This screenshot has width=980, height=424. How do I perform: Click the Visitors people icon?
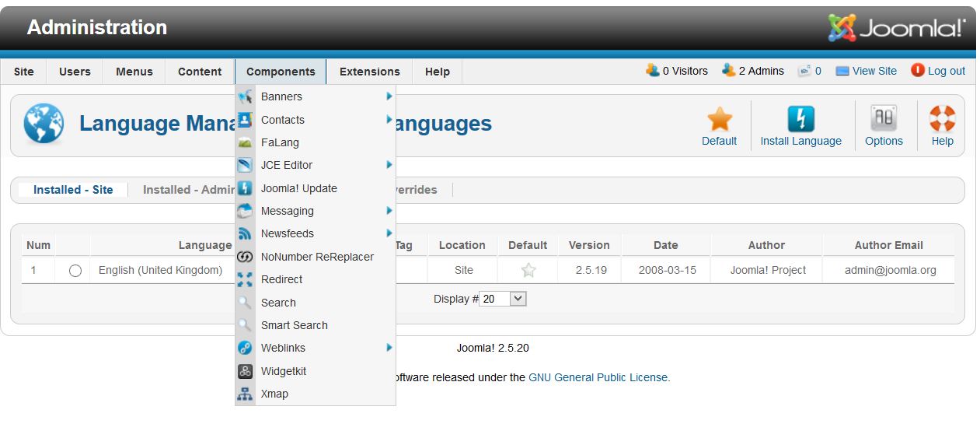point(653,70)
